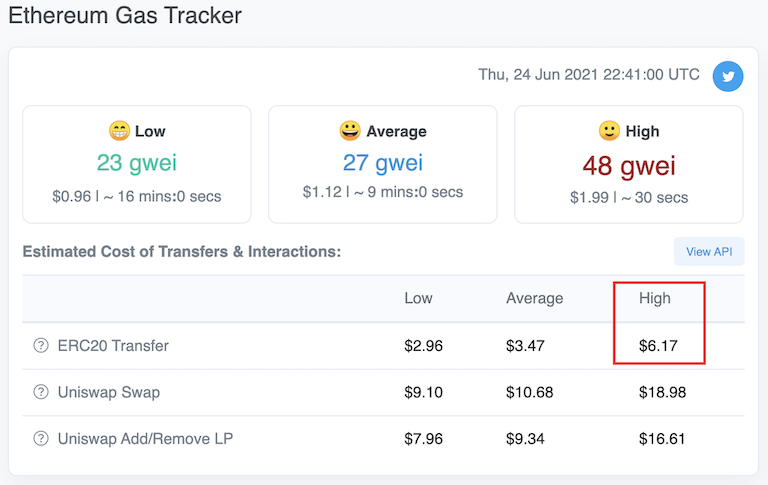
Task: Select the 27 gwei average gas price
Action: click(x=383, y=163)
